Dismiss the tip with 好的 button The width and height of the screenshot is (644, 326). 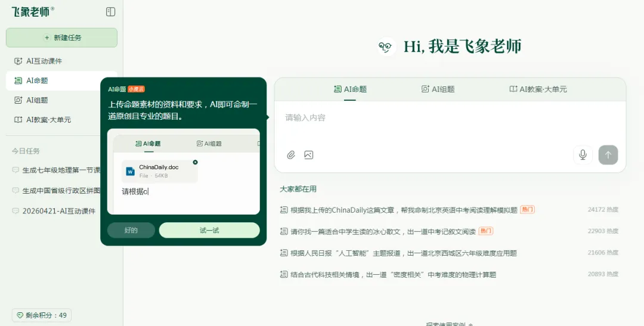tap(131, 230)
